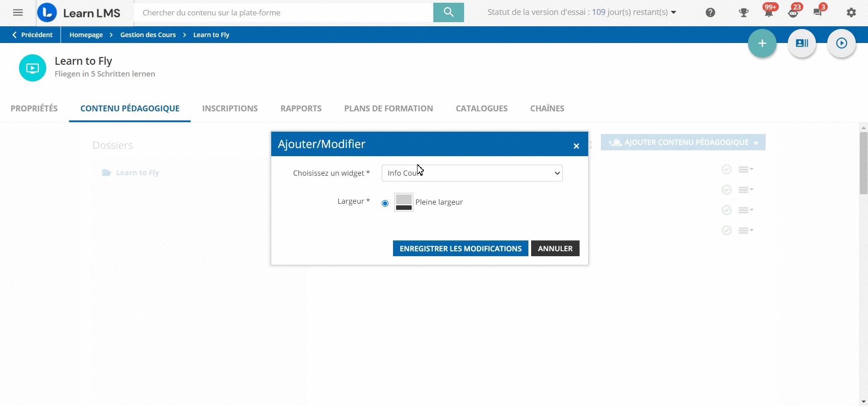Click the search magnifier button
Image resolution: width=868 pixels, height=406 pixels.
point(448,12)
